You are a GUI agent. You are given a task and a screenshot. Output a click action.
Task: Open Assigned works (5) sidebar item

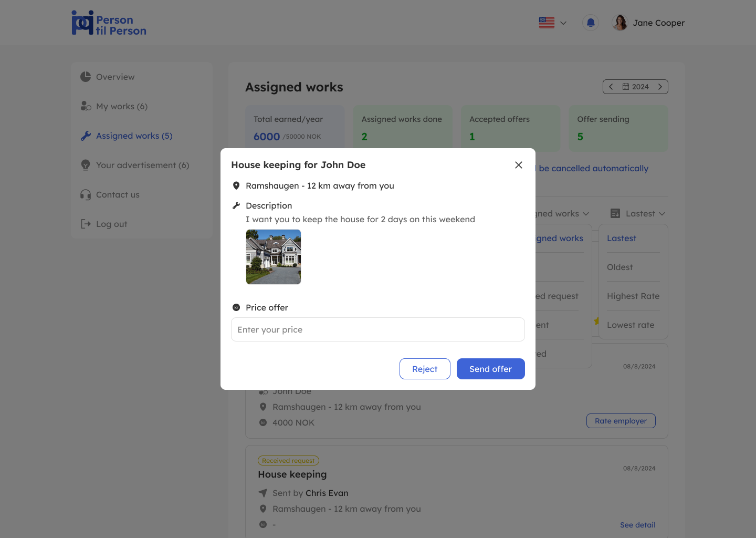click(134, 136)
